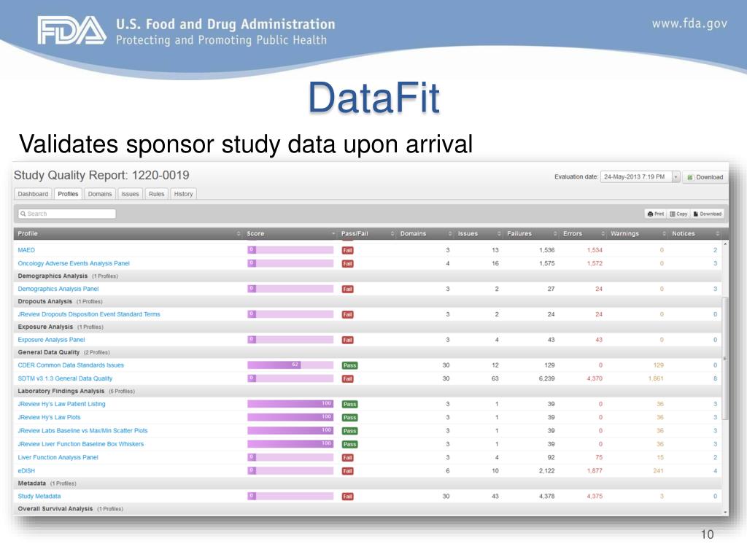Open the MAED profile link
The image size is (747, 560).
point(26,250)
